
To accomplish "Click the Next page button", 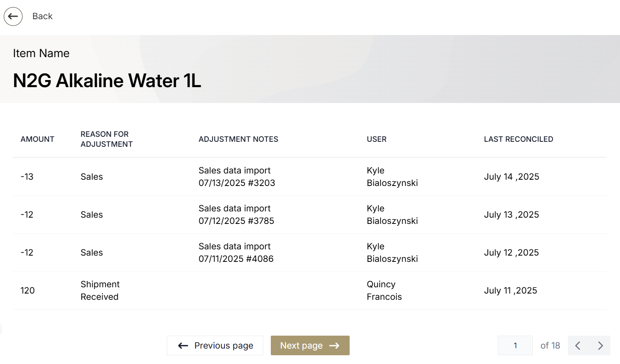I will click(310, 346).
